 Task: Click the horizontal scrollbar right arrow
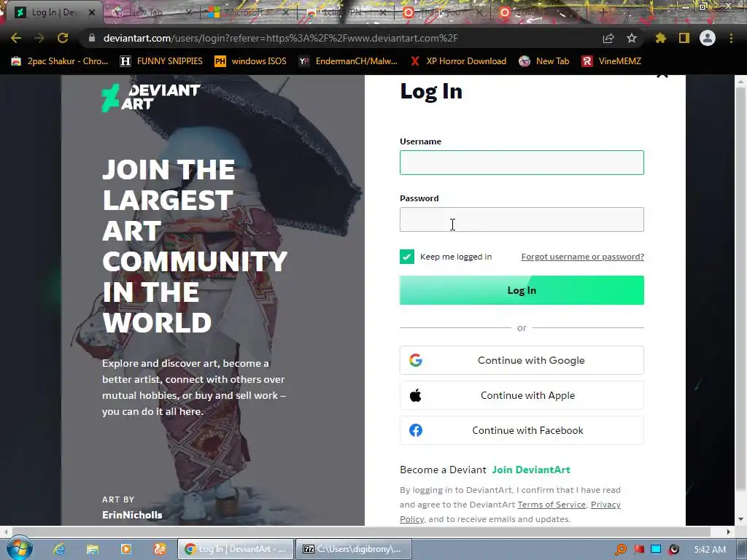(x=729, y=532)
